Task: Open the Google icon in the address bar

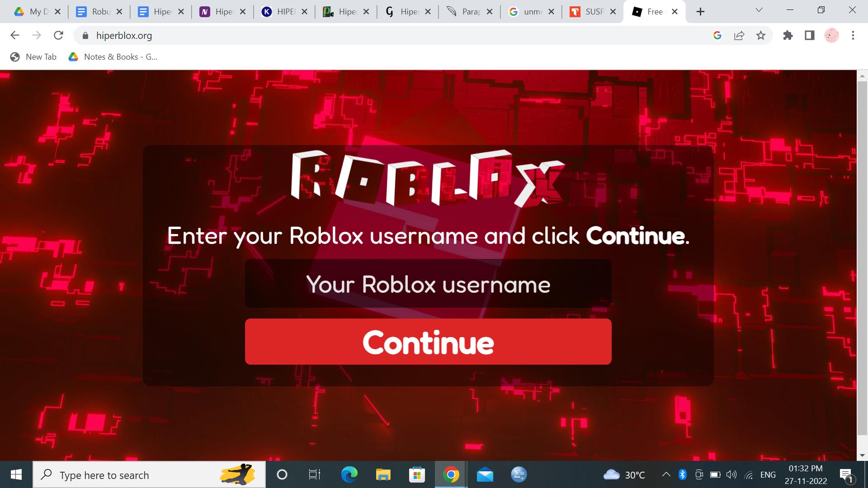Action: point(717,35)
